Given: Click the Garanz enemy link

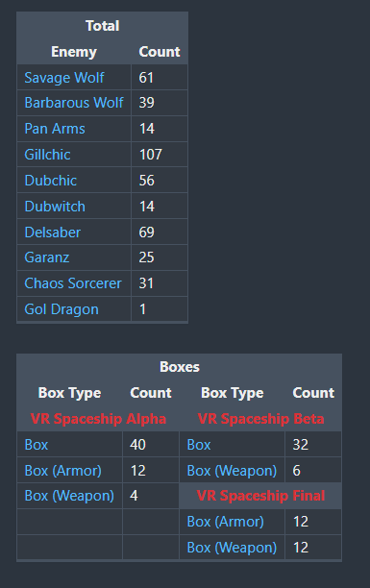Looking at the screenshot, I should point(47,257).
